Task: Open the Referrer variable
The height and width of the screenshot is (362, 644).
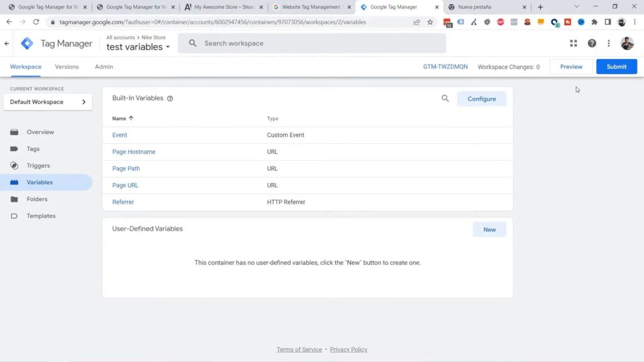Action: tap(123, 202)
